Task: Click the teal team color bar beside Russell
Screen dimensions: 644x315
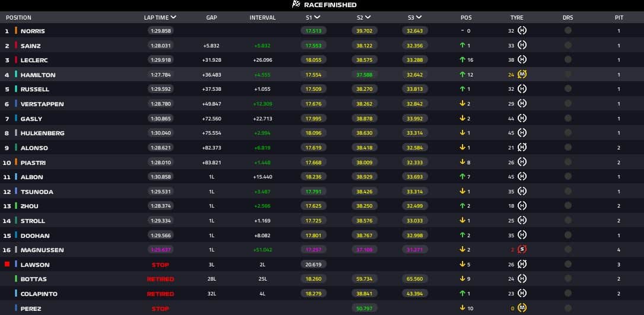Action: pyautogui.click(x=16, y=89)
